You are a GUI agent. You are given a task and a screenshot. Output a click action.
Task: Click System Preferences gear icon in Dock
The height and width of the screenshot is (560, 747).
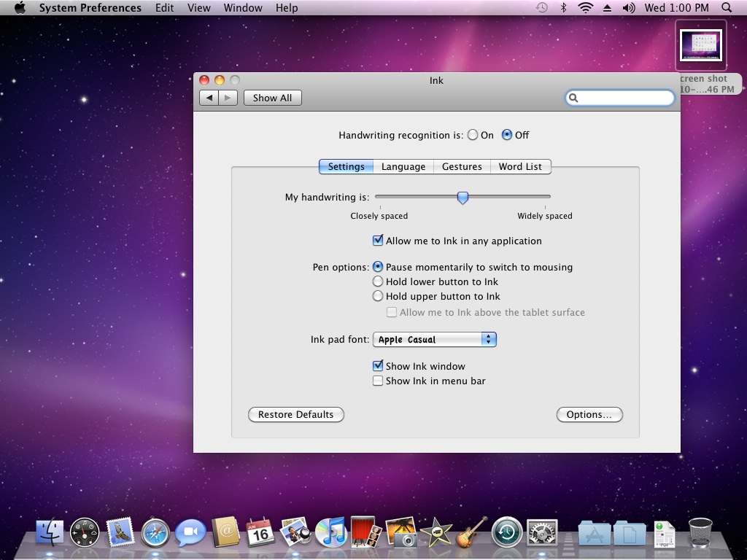542,532
